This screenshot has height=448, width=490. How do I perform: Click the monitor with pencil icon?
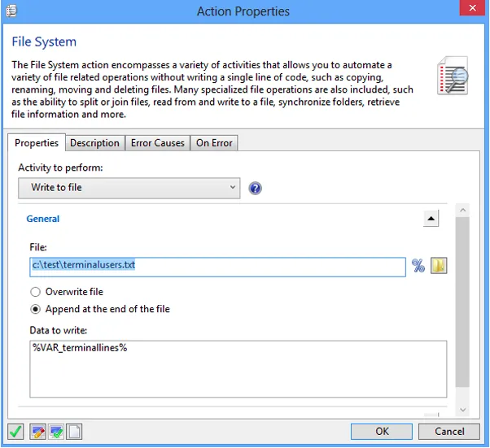(37, 432)
